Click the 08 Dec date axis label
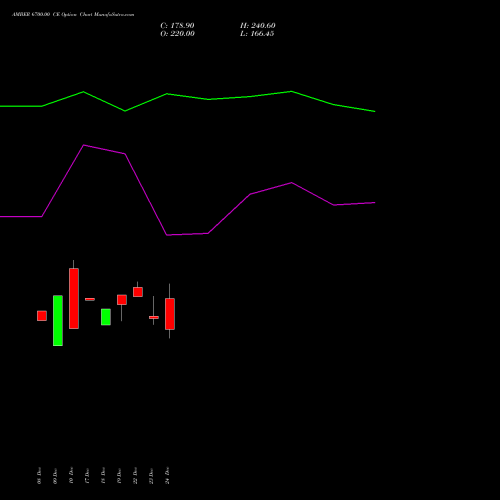The width and height of the screenshot is (500, 500). [39, 476]
